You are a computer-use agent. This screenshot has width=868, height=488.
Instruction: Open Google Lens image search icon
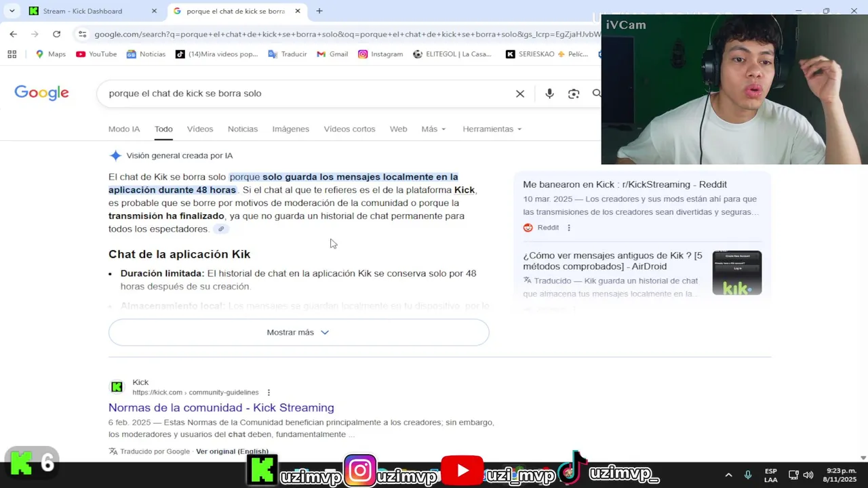click(x=574, y=94)
